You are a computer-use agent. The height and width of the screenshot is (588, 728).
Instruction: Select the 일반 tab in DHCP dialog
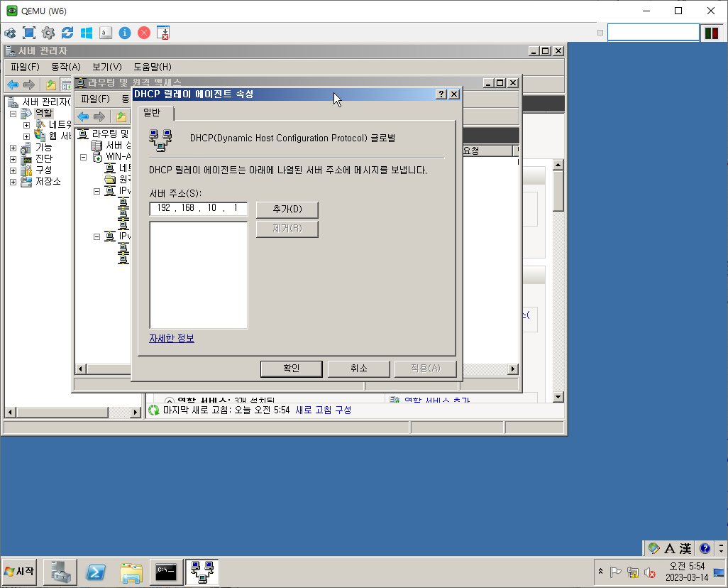pyautogui.click(x=153, y=112)
